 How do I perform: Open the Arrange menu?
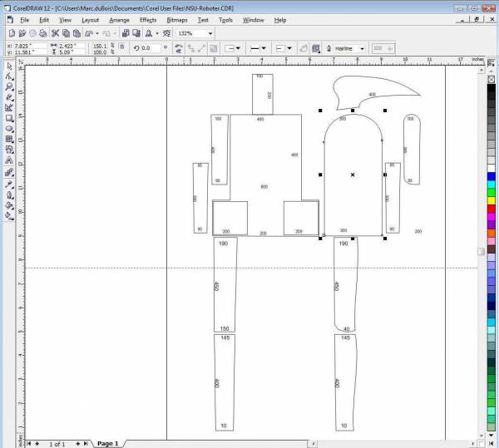119,19
